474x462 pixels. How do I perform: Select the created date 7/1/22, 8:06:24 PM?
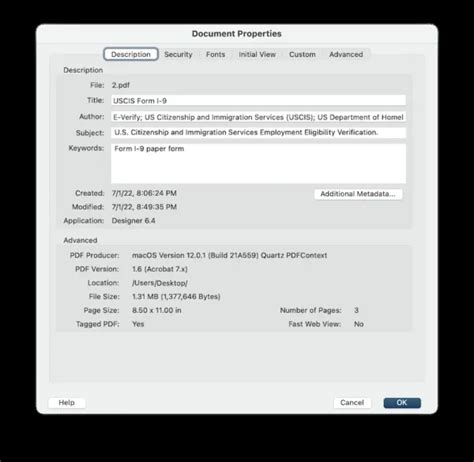point(144,193)
